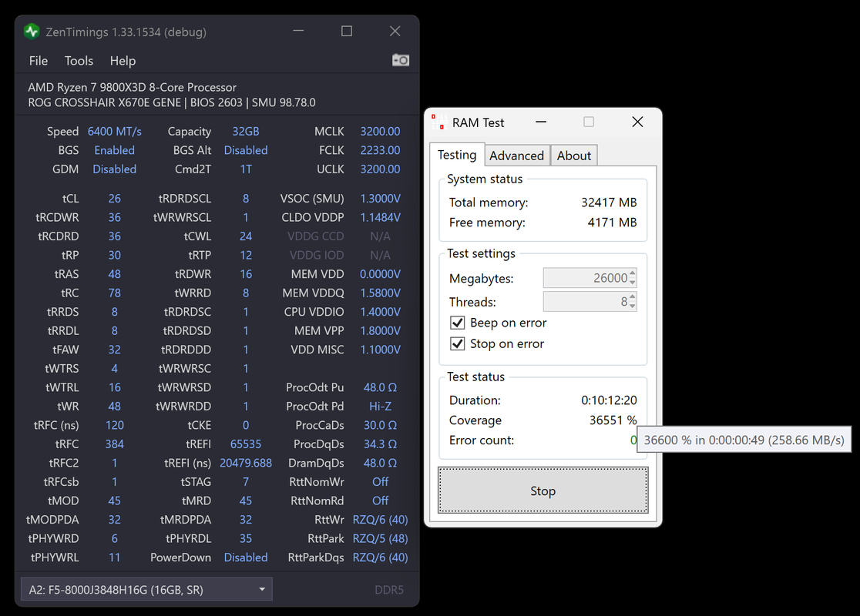860x616 pixels.
Task: Minimize the ZenTimings window
Action: (x=298, y=32)
